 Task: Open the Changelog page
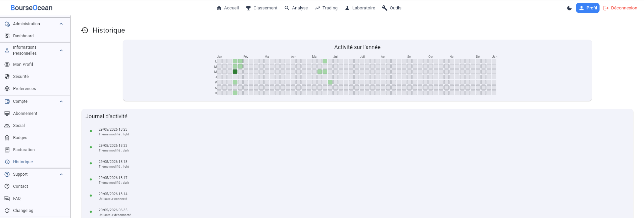pos(35,211)
